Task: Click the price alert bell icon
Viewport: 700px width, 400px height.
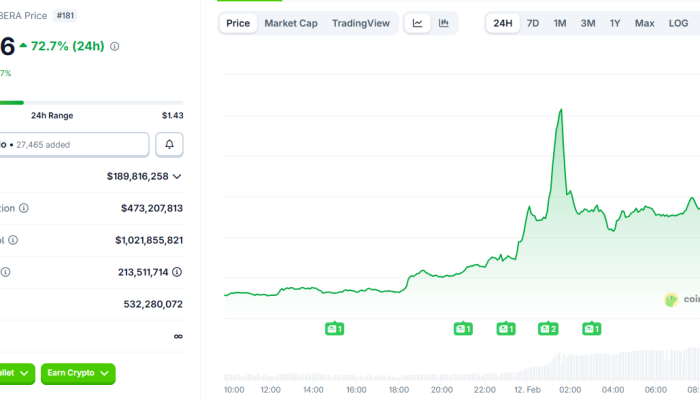Action: (169, 145)
